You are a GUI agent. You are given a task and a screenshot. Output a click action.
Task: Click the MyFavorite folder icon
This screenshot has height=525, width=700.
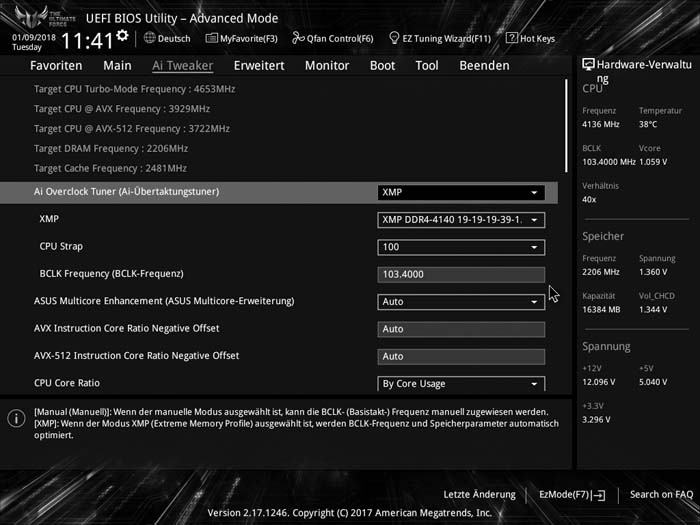coord(211,38)
